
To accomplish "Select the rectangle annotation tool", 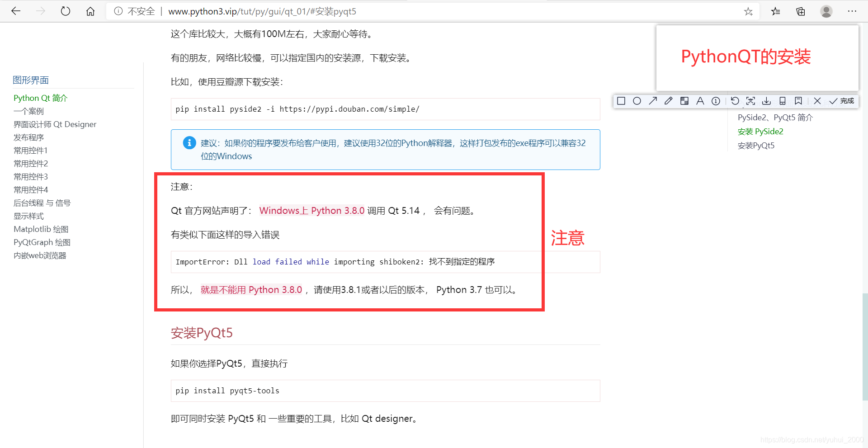I will [x=621, y=101].
